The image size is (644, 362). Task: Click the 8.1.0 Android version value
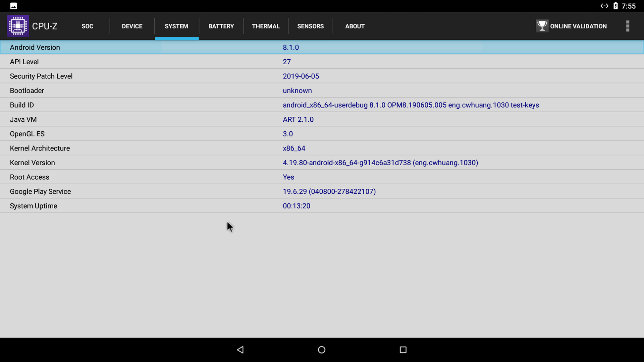click(291, 47)
